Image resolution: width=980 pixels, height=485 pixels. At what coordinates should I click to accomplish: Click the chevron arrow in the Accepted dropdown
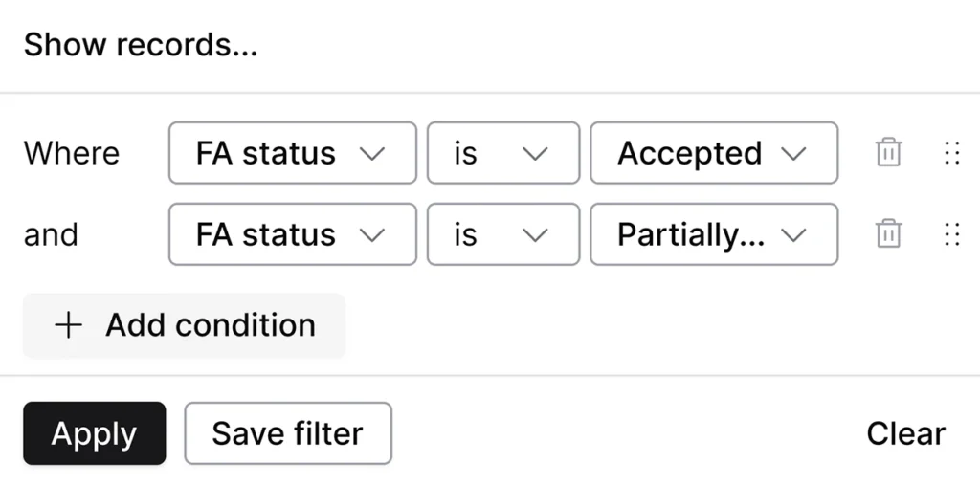793,153
